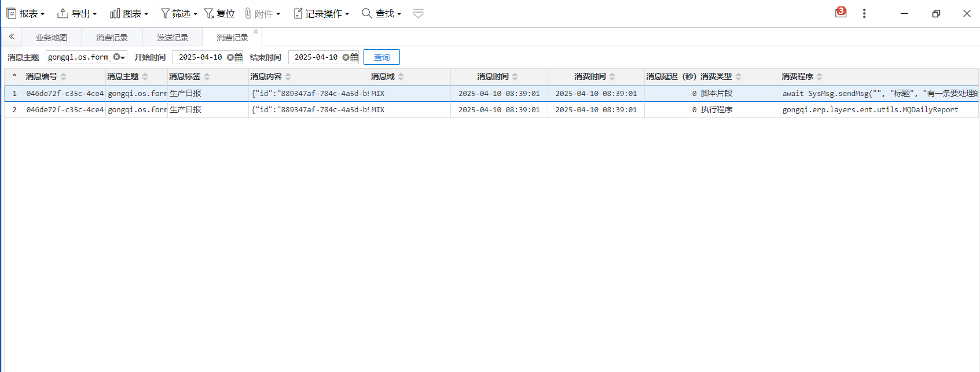This screenshot has width=980, height=372.
Task: Select row number 2
Action: point(14,109)
